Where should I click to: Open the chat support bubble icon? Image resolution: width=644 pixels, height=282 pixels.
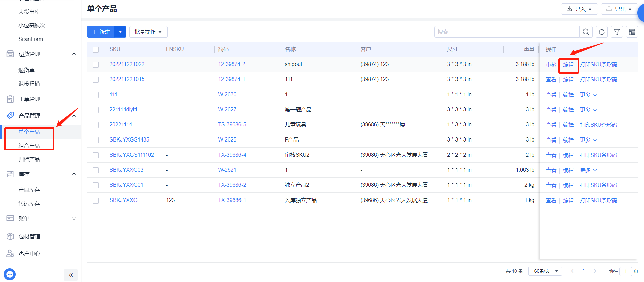pos(10,274)
